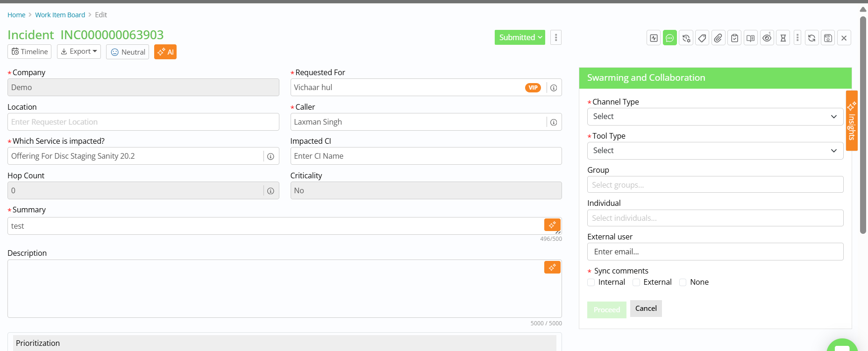Click the Location input field
This screenshot has width=868, height=351.
143,122
